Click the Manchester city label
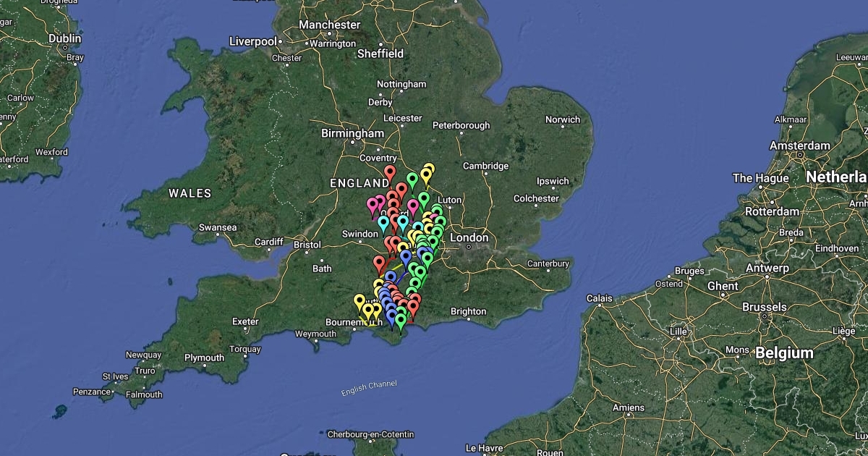The height and width of the screenshot is (456, 868). click(x=330, y=25)
